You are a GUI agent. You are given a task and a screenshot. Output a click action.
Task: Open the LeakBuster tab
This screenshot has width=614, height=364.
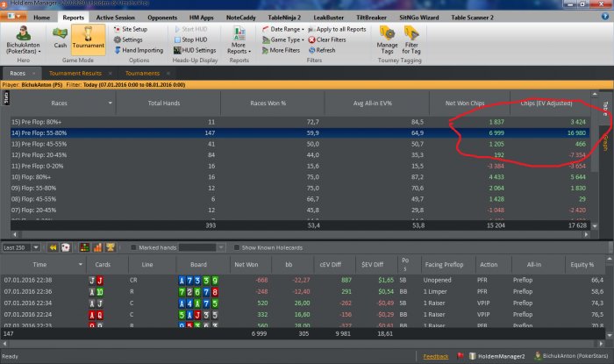329,18
